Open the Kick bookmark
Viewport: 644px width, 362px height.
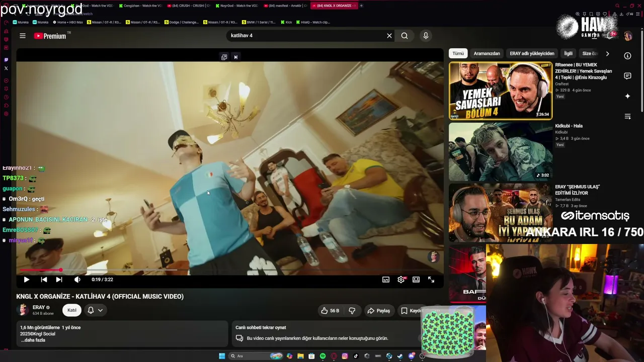coord(286,22)
